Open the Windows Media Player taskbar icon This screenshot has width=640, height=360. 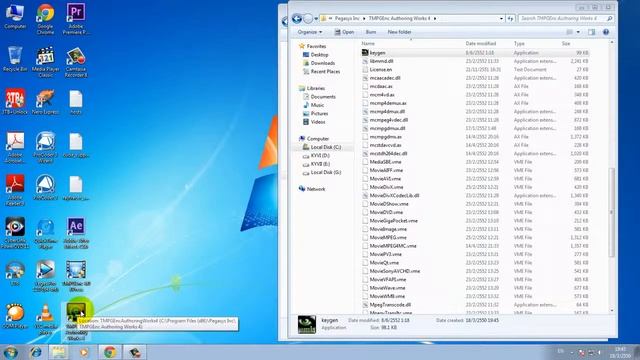click(84, 352)
